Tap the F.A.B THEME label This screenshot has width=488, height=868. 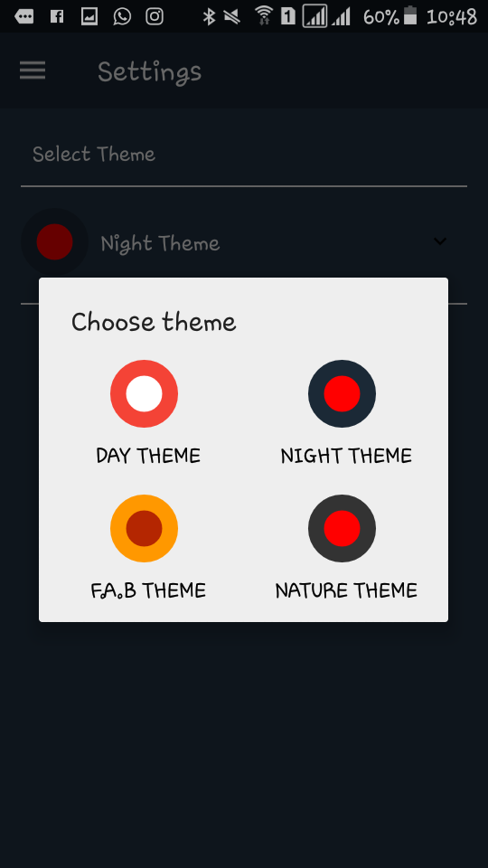click(x=148, y=590)
